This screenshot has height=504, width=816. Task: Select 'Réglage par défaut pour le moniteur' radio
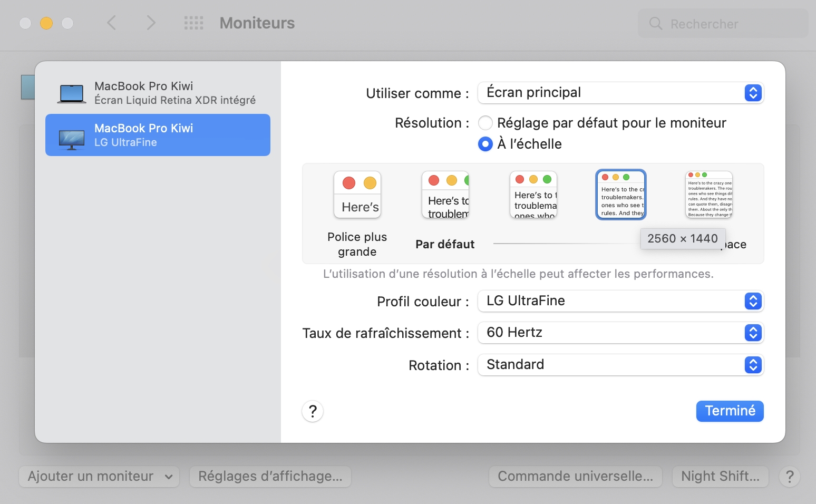tap(485, 123)
